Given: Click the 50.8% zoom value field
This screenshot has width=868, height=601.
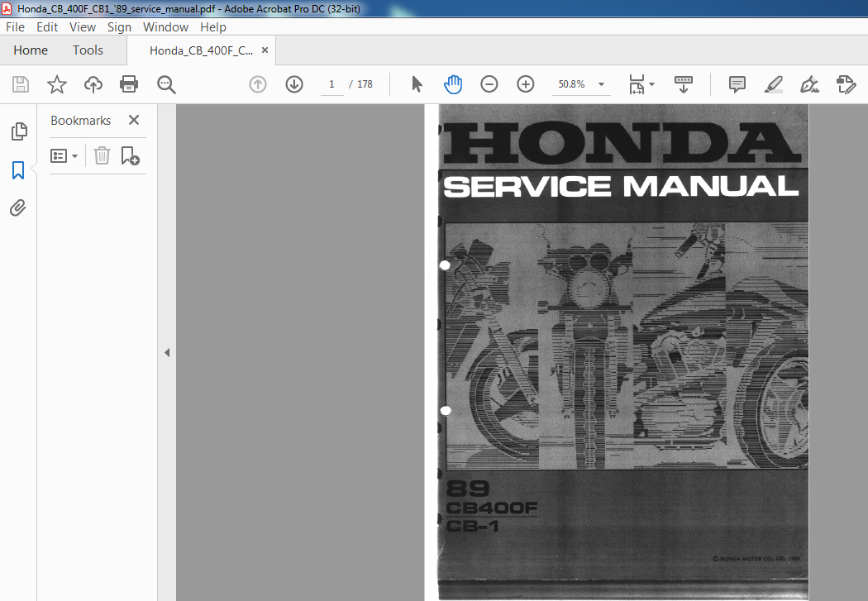Looking at the screenshot, I should click(x=572, y=84).
